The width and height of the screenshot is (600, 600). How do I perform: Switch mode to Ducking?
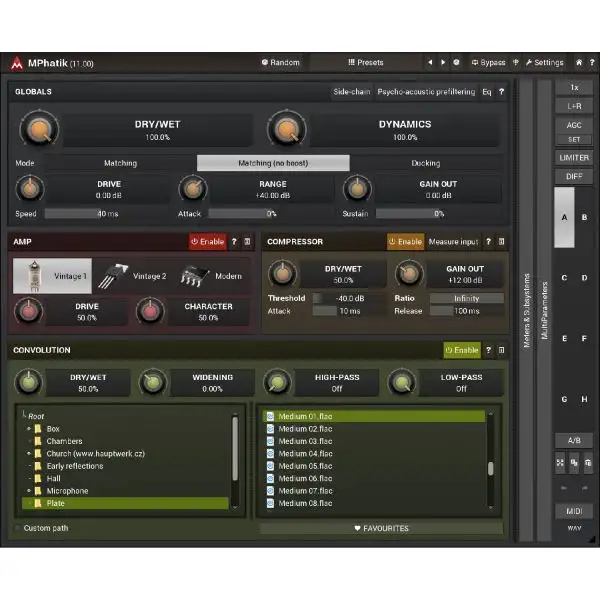click(x=425, y=163)
